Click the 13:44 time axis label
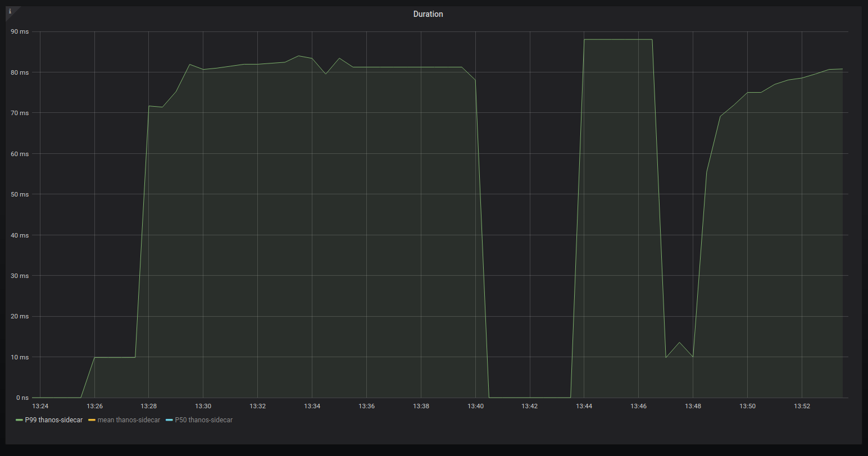Image resolution: width=868 pixels, height=456 pixels. 584,406
